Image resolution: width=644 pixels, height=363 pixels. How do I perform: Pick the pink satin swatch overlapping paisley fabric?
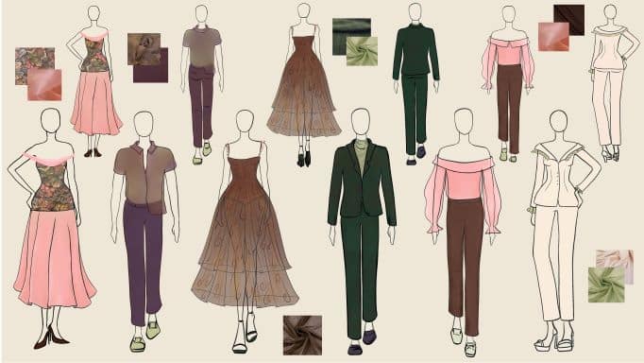tap(44, 84)
